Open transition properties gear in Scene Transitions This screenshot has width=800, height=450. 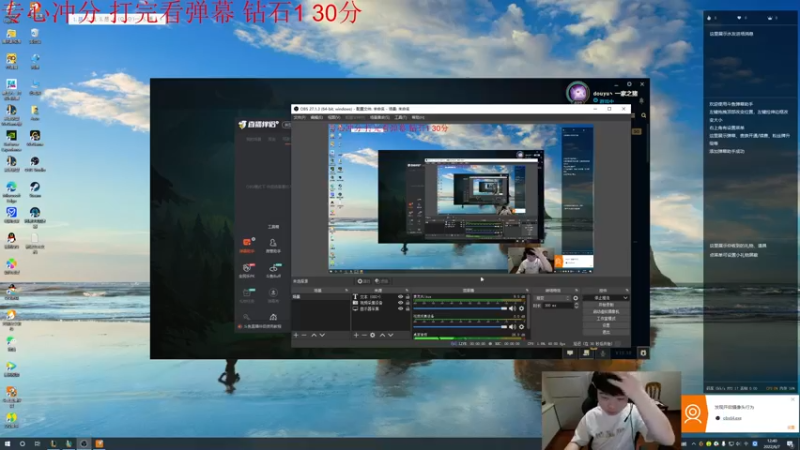click(x=576, y=298)
